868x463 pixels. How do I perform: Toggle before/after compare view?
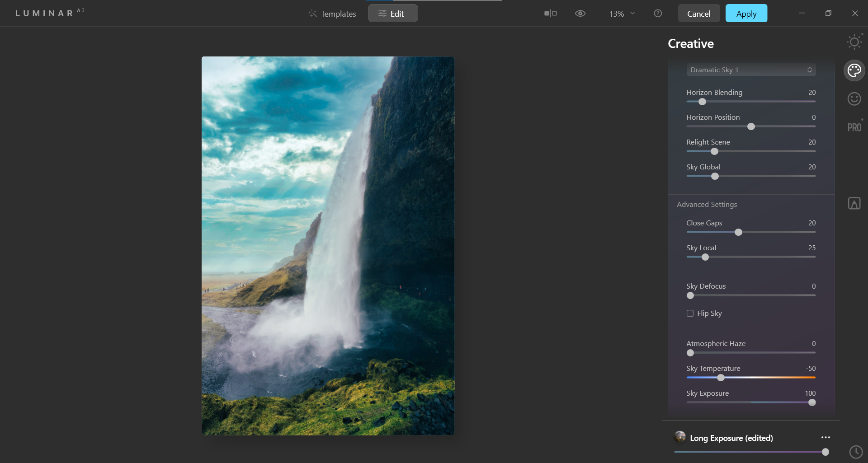(550, 14)
